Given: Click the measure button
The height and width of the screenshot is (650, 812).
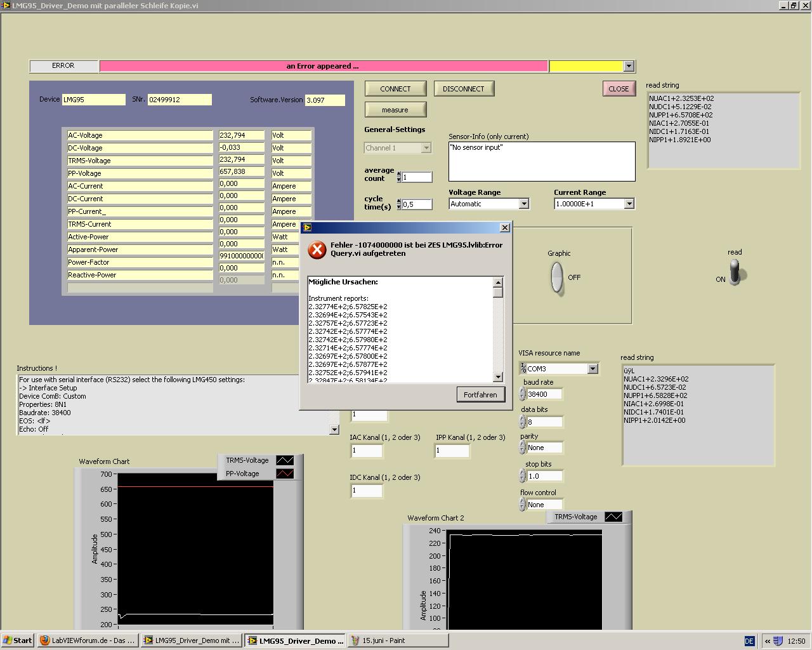Looking at the screenshot, I should click(395, 110).
